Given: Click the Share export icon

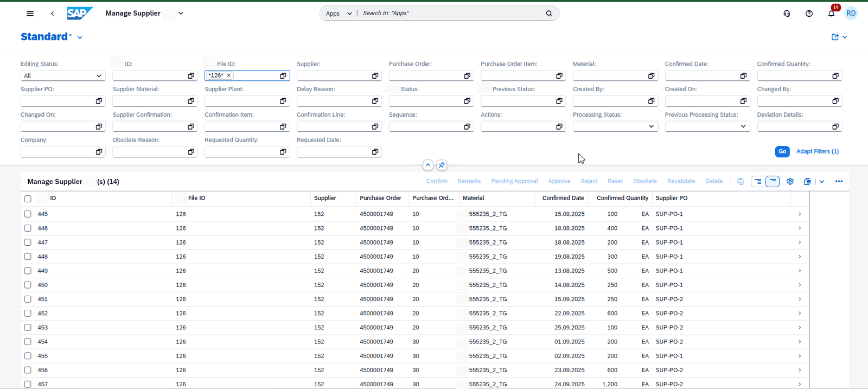Looking at the screenshot, I should (835, 37).
